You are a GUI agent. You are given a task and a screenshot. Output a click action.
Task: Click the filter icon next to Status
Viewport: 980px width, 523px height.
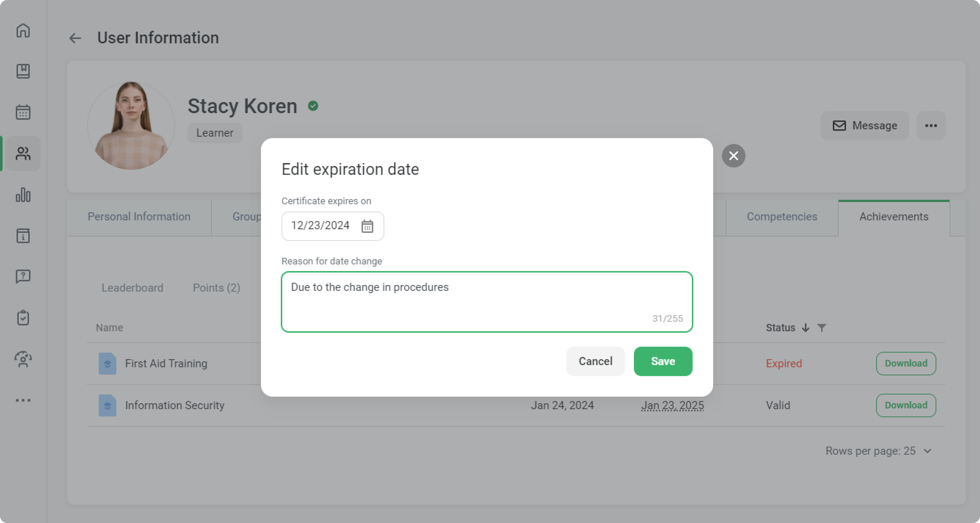coord(822,328)
